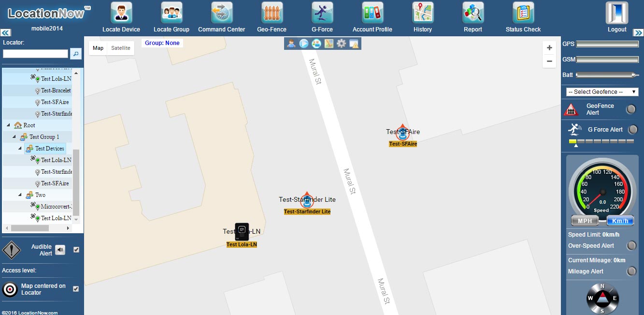Click the Geo-Fence toolbar icon

272,13
